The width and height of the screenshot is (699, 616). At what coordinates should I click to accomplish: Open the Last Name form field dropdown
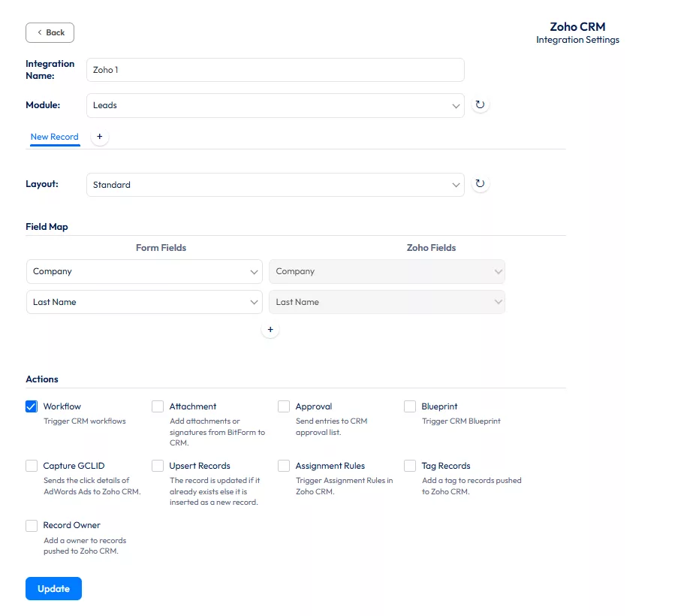click(x=144, y=302)
